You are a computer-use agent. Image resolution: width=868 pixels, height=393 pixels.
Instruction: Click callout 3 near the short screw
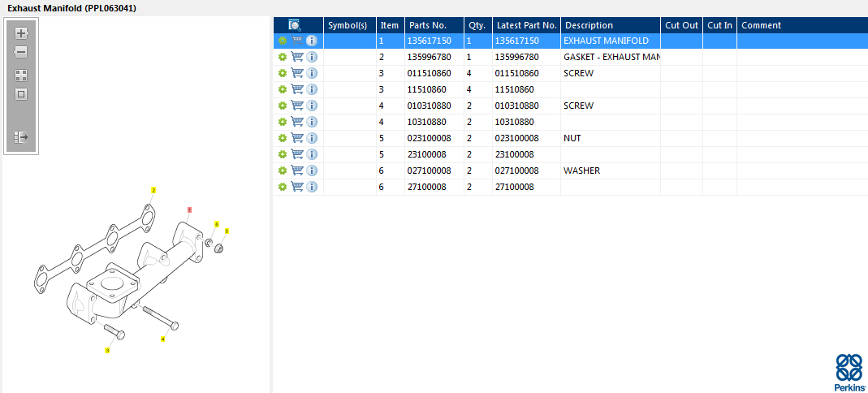click(107, 351)
